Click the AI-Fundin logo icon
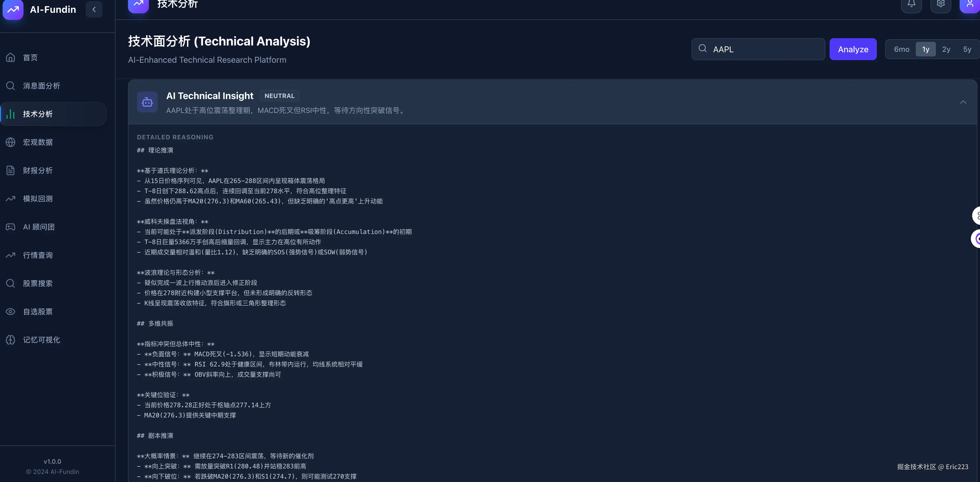 [13, 9]
